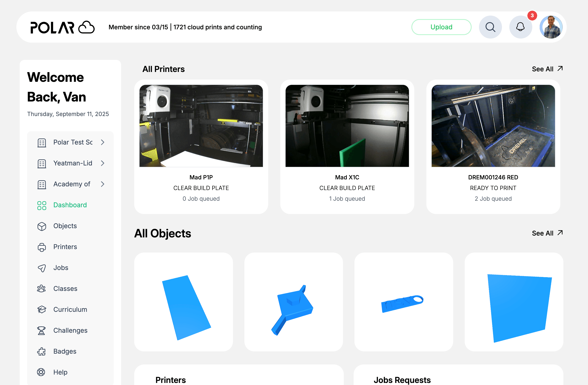The height and width of the screenshot is (385, 588).
Task: Open the Mad X1C printer camera thumbnail
Action: click(x=347, y=126)
